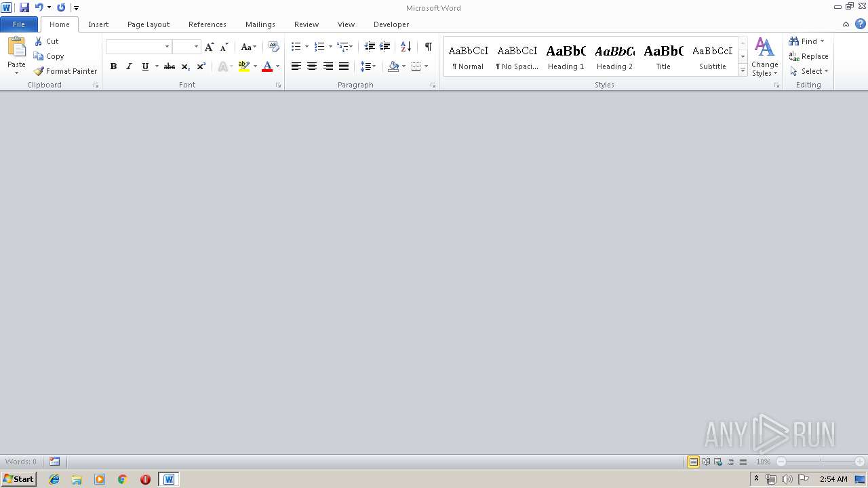
Task: Switch to the Developer tab
Action: click(x=391, y=24)
